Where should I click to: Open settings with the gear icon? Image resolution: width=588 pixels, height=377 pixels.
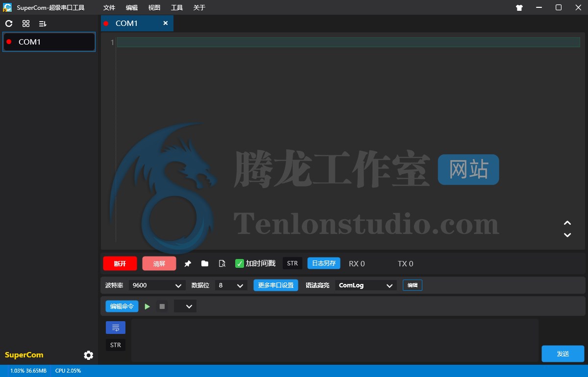[88, 355]
